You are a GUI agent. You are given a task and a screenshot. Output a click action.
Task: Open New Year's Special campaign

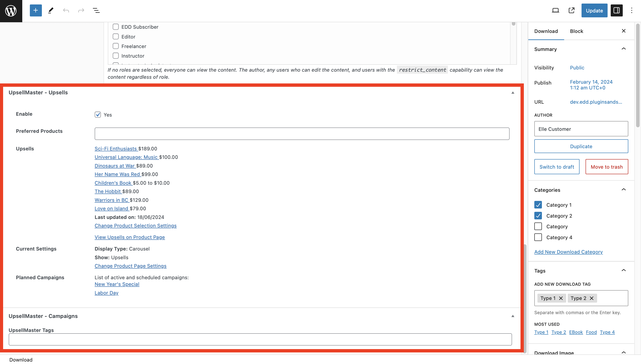point(117,284)
